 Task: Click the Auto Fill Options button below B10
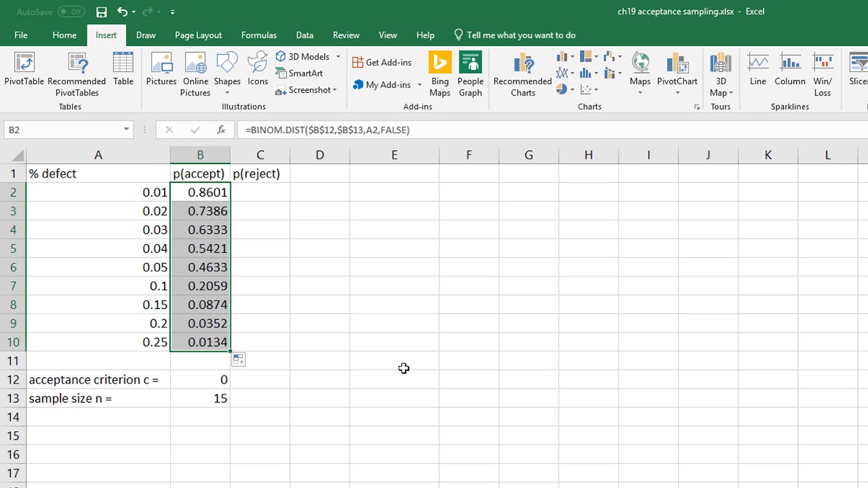coord(238,359)
